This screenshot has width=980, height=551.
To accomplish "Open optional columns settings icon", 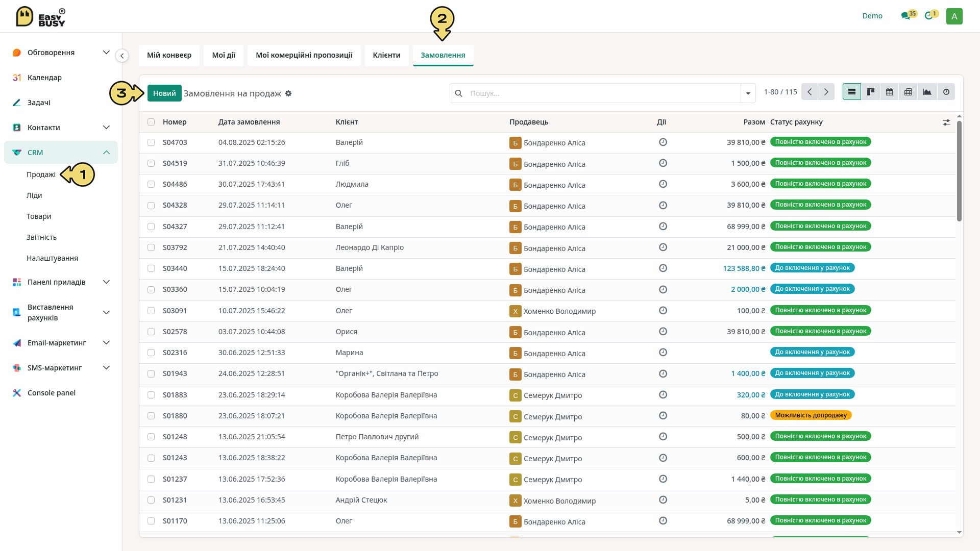I will (x=946, y=122).
